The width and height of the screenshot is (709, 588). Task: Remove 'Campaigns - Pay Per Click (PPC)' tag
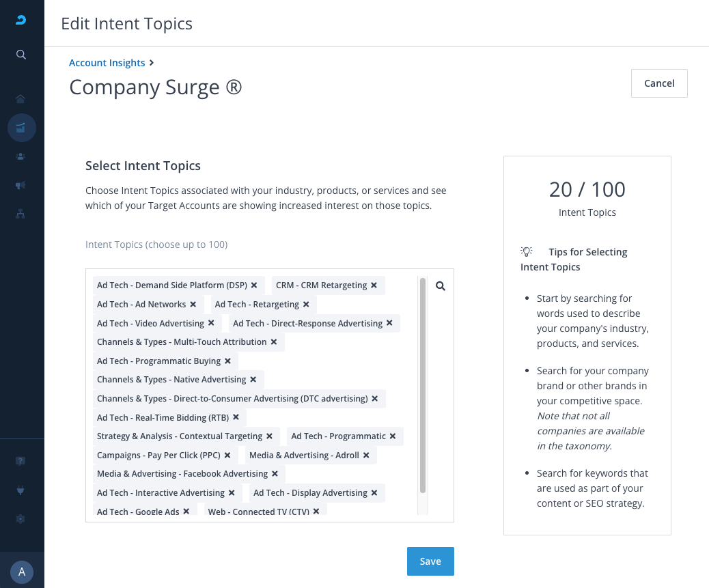click(x=227, y=456)
